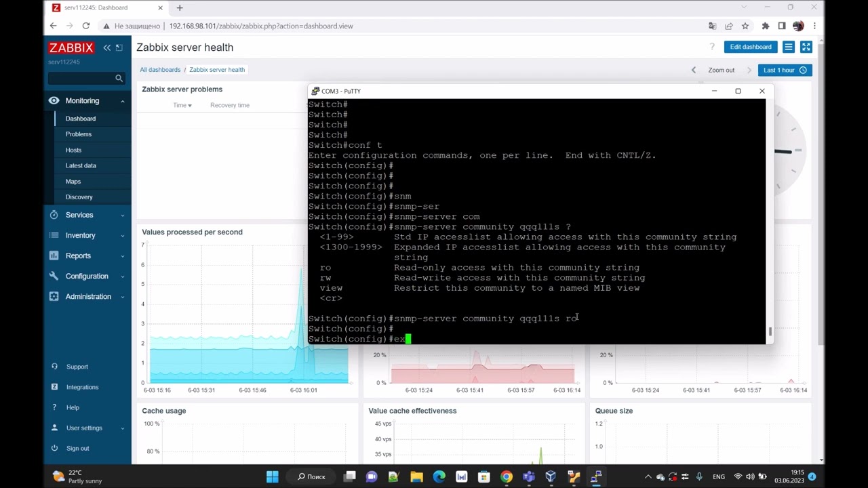868x488 pixels.
Task: Click Zabbix server health breadcrumb link
Action: coord(217,69)
